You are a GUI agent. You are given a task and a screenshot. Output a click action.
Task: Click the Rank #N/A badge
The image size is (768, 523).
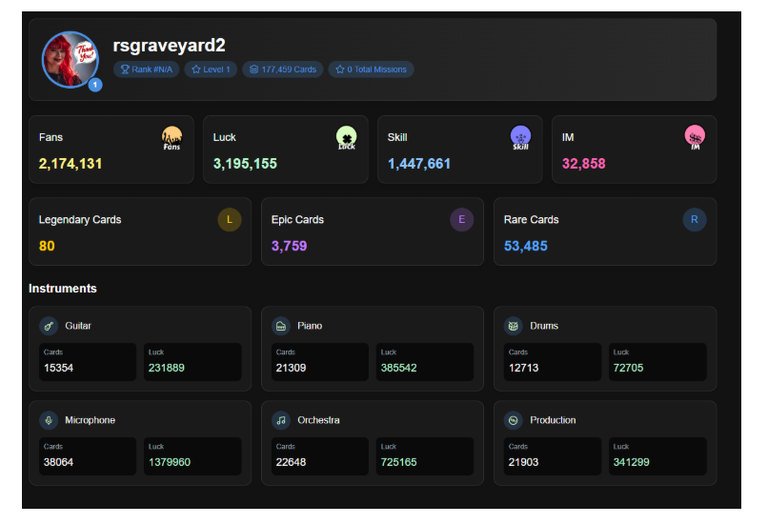click(x=146, y=70)
